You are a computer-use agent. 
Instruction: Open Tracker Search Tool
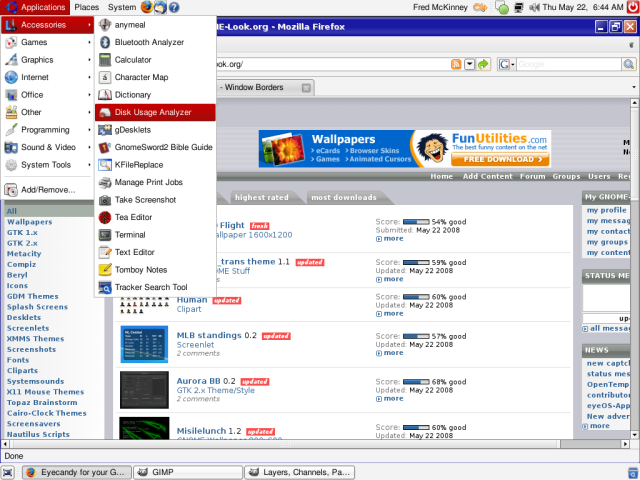click(155, 287)
